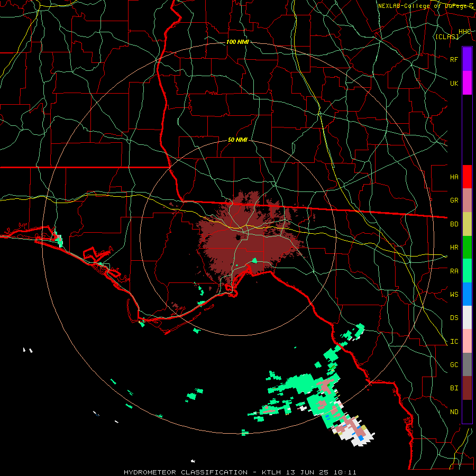Click the ND legend label

click(454, 412)
